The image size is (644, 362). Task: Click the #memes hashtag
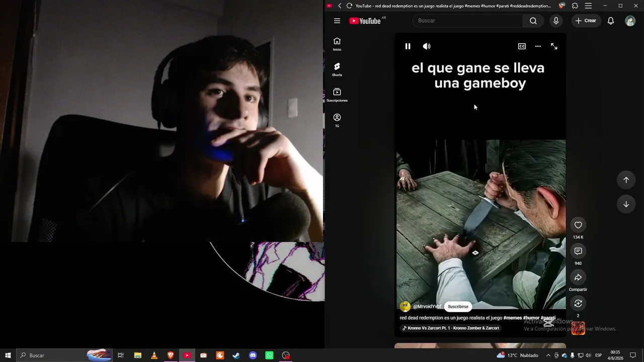click(x=513, y=318)
